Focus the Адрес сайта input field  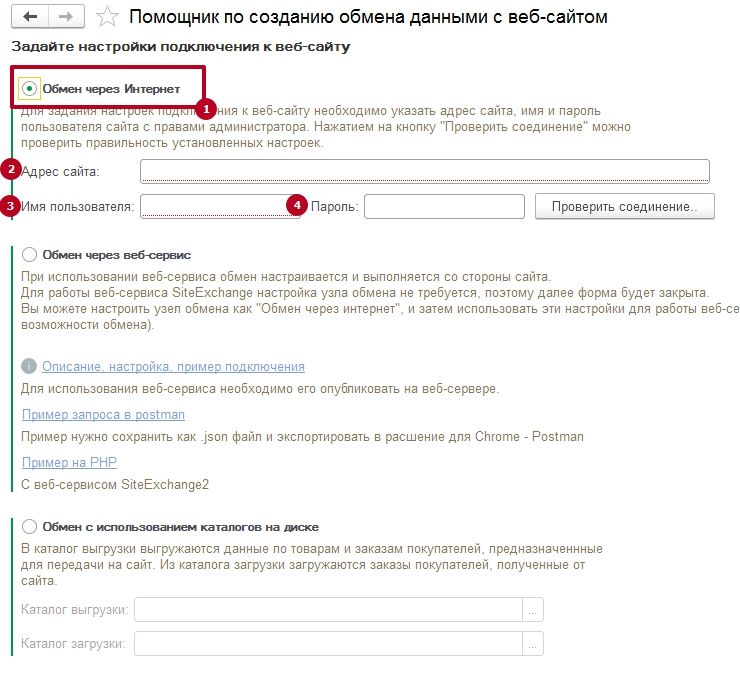(x=424, y=171)
